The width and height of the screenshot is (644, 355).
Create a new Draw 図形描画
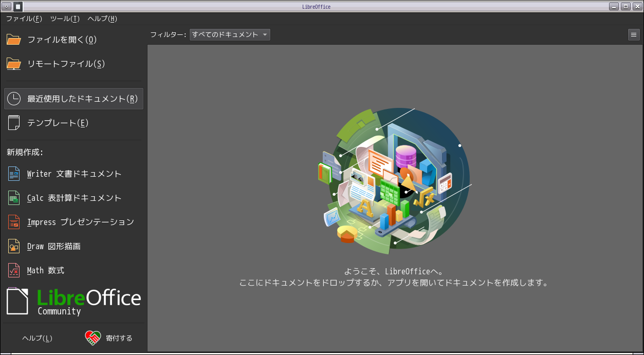click(x=73, y=246)
